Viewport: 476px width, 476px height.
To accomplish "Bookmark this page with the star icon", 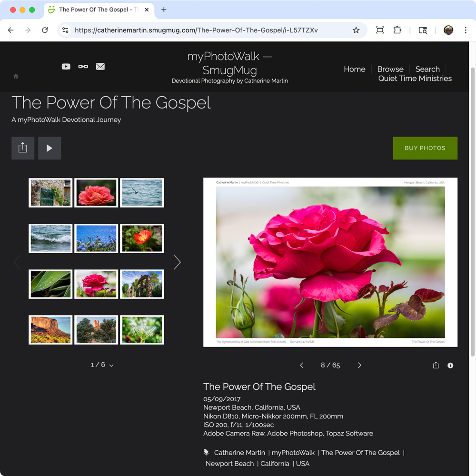I will click(356, 30).
